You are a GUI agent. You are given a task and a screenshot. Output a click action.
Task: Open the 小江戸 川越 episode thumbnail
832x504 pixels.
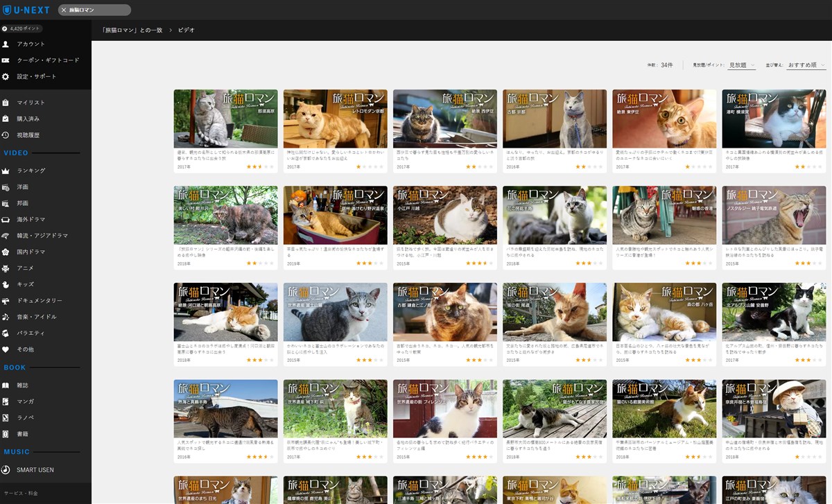point(444,215)
